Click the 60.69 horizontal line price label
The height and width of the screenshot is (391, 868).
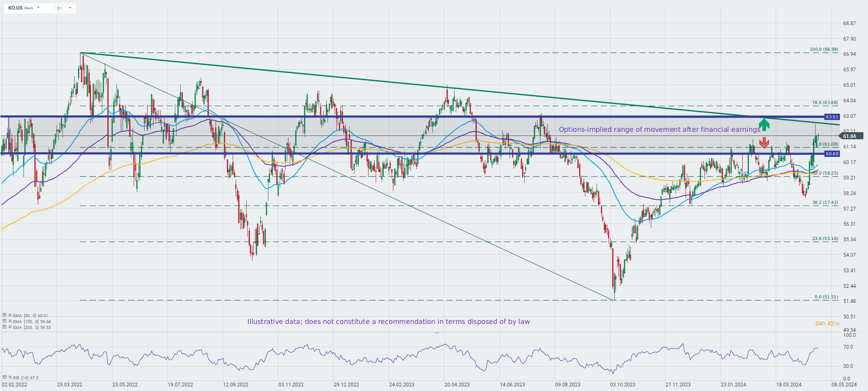coord(832,154)
